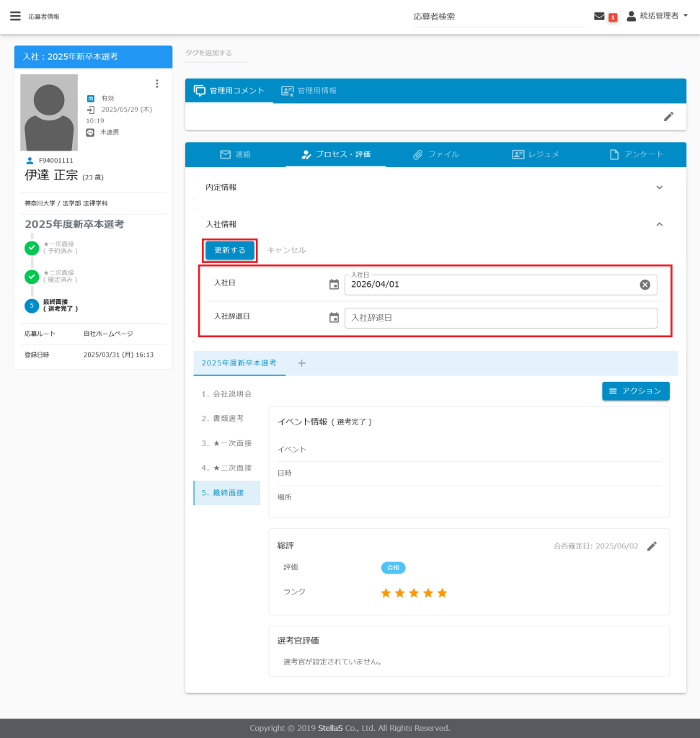
Task: Open calendar picker for 入社辞退日
Action: (334, 318)
